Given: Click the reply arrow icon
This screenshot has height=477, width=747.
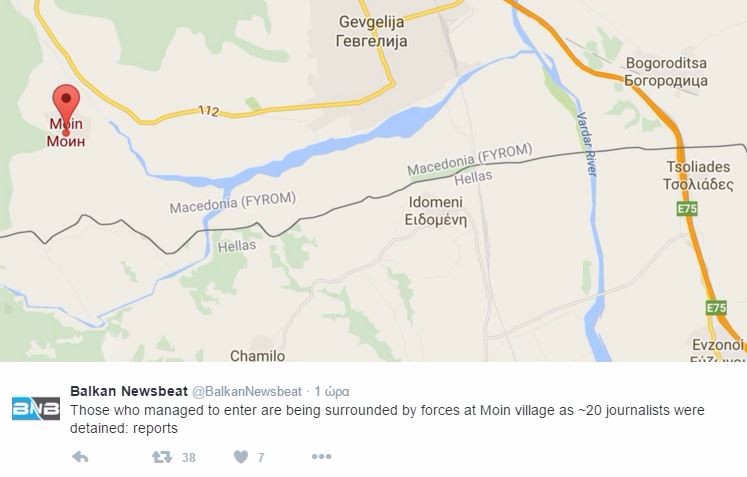Looking at the screenshot, I should coord(80,457).
